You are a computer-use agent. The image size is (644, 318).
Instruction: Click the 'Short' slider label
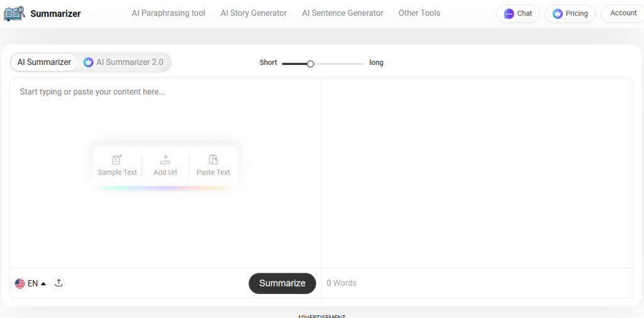pos(268,62)
